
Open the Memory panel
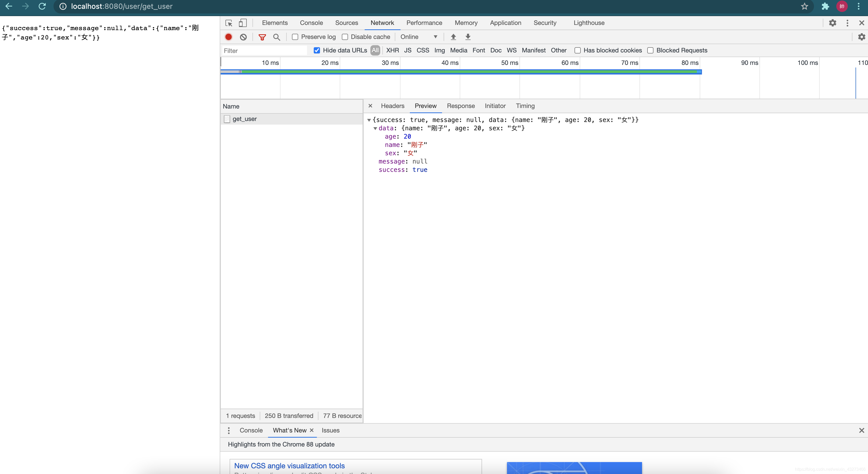pyautogui.click(x=466, y=23)
